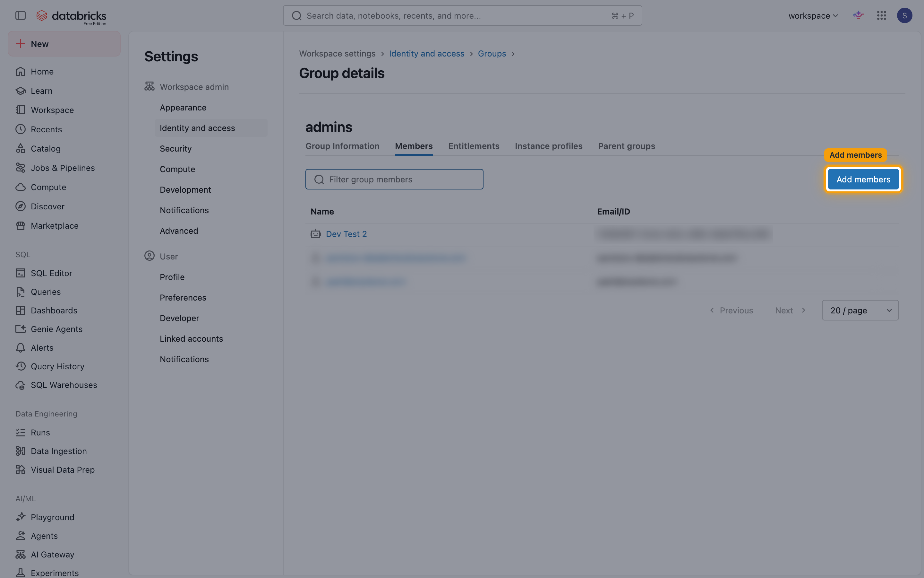Open the 20 / page size dropdown
Image resolution: width=924 pixels, height=578 pixels.
pyautogui.click(x=860, y=311)
